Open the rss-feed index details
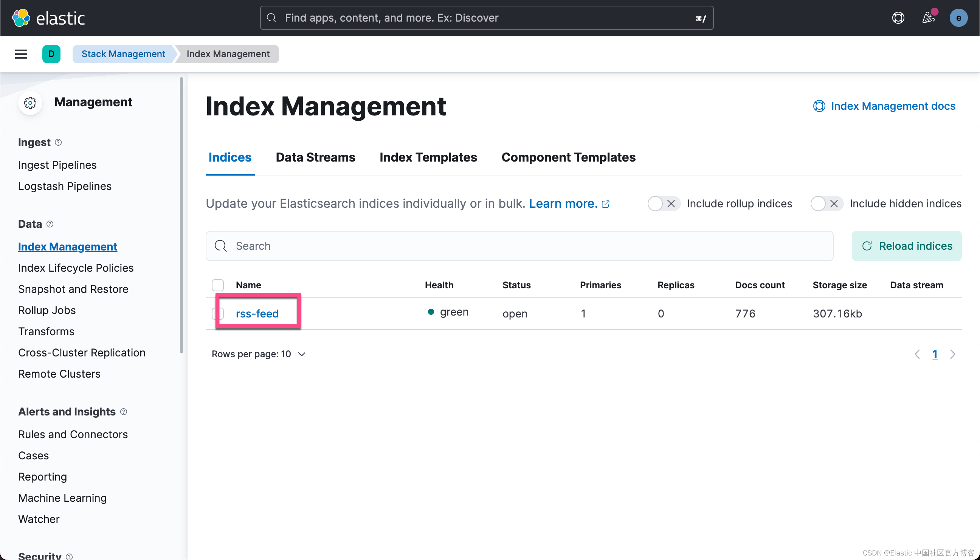 pyautogui.click(x=257, y=313)
